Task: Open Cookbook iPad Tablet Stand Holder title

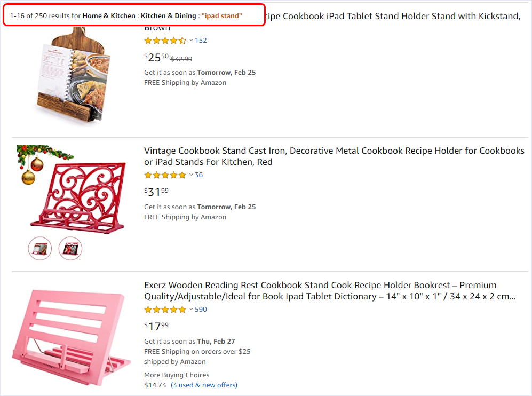Action: 392,17
